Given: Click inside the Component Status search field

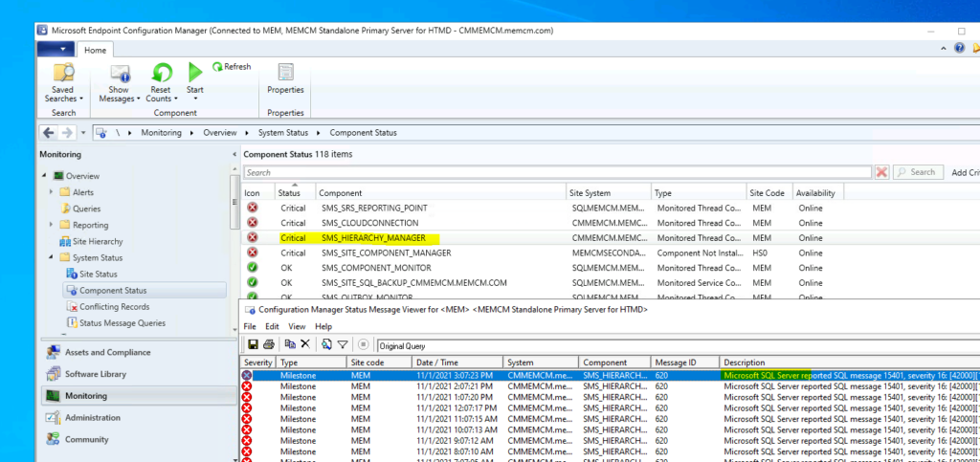Looking at the screenshot, I should (x=558, y=172).
